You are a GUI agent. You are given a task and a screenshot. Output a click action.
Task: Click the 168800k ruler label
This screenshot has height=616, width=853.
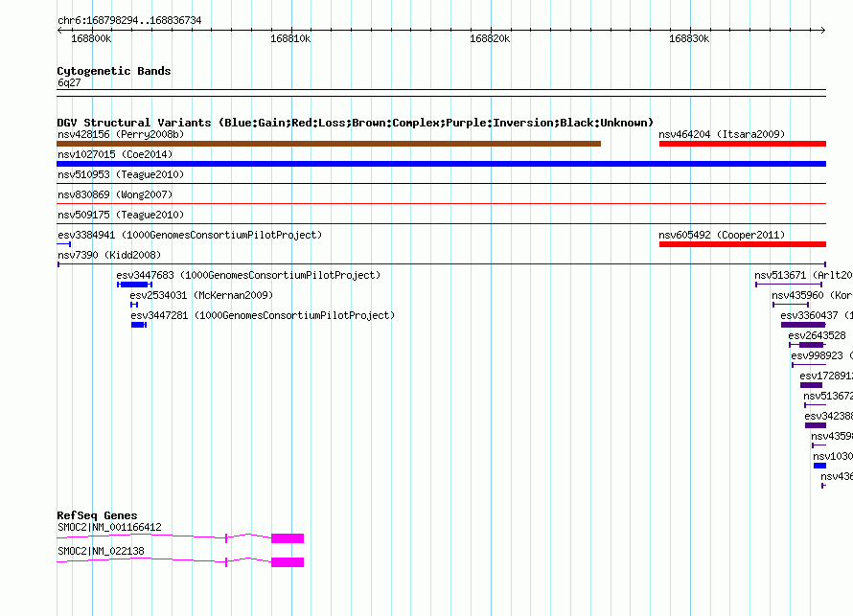pos(91,39)
